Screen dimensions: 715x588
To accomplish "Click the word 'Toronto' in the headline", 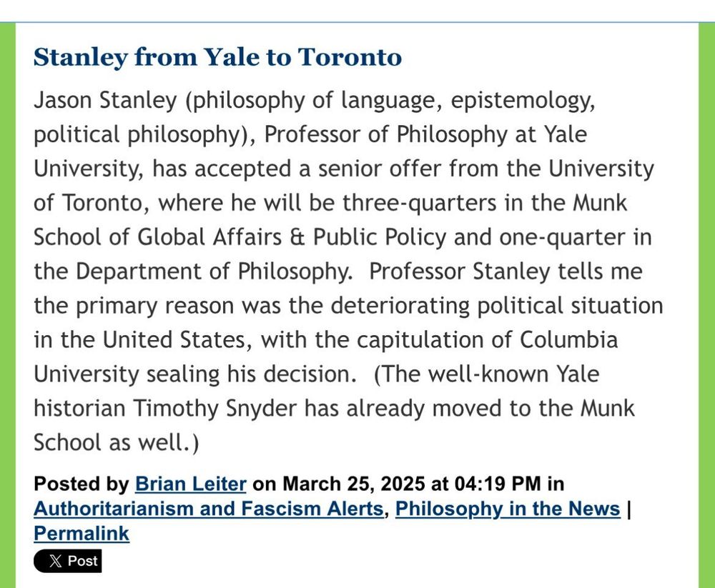I will [x=350, y=57].
